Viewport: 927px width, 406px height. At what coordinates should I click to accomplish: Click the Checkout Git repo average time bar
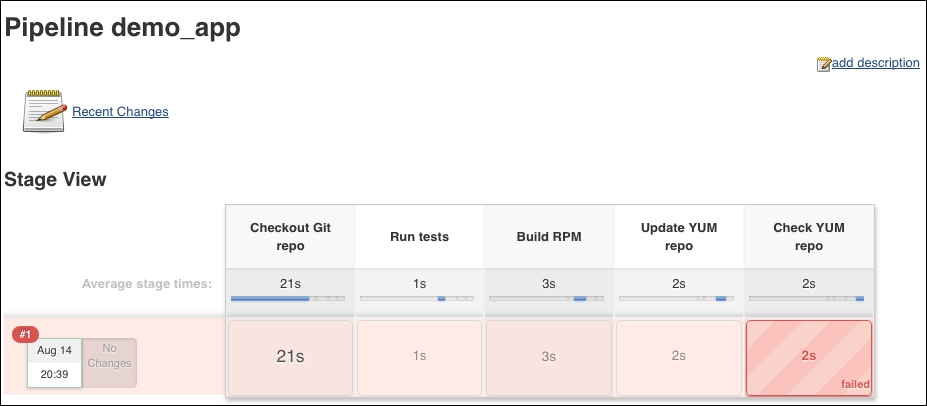coord(288,298)
